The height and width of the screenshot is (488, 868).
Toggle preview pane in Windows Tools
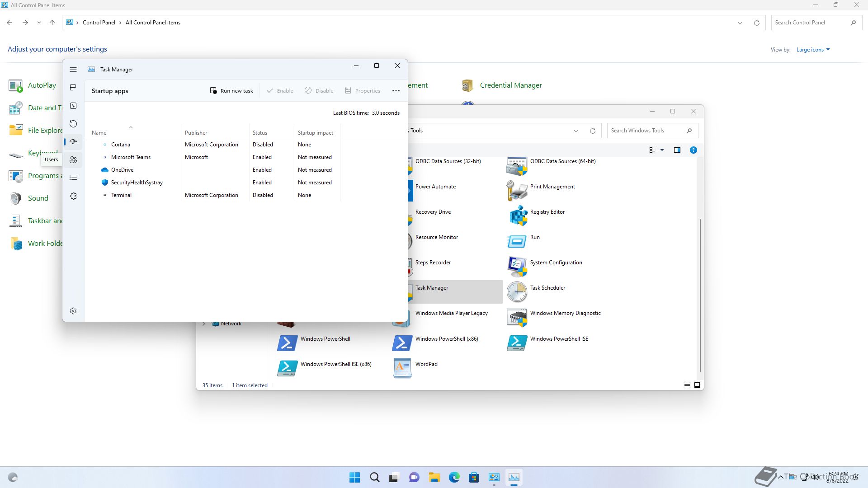677,150
